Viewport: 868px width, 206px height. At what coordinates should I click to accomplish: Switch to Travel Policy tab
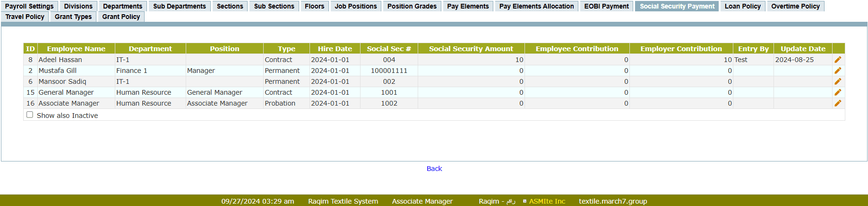click(25, 17)
